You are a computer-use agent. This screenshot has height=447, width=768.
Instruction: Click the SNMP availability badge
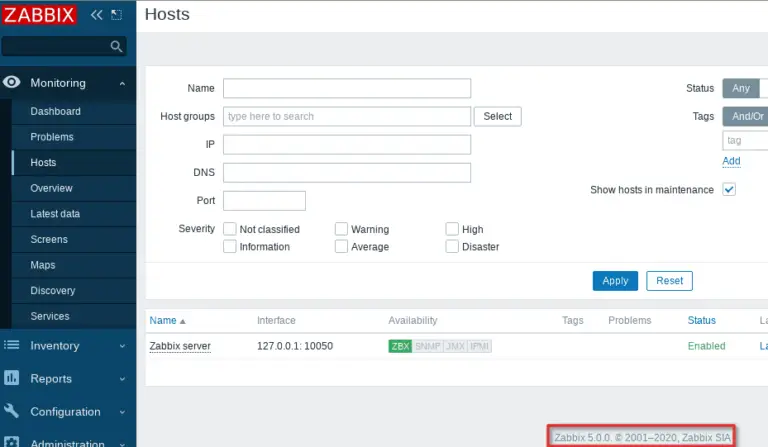click(428, 346)
